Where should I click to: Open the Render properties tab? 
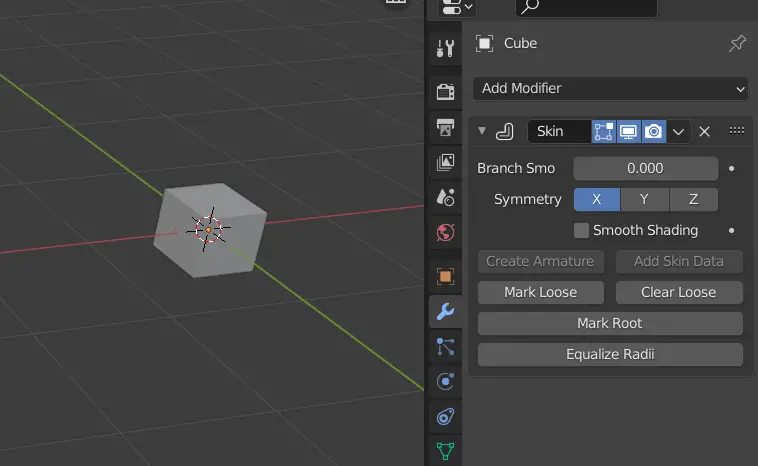pyautogui.click(x=445, y=91)
